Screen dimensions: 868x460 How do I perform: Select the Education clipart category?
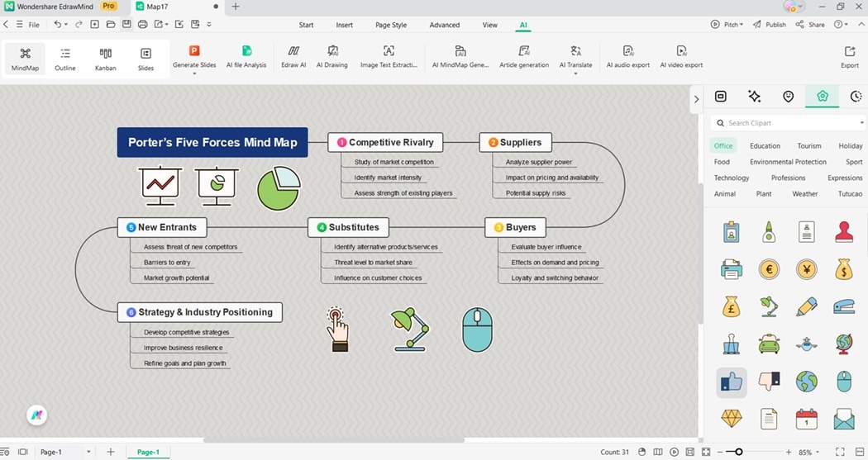pyautogui.click(x=765, y=146)
